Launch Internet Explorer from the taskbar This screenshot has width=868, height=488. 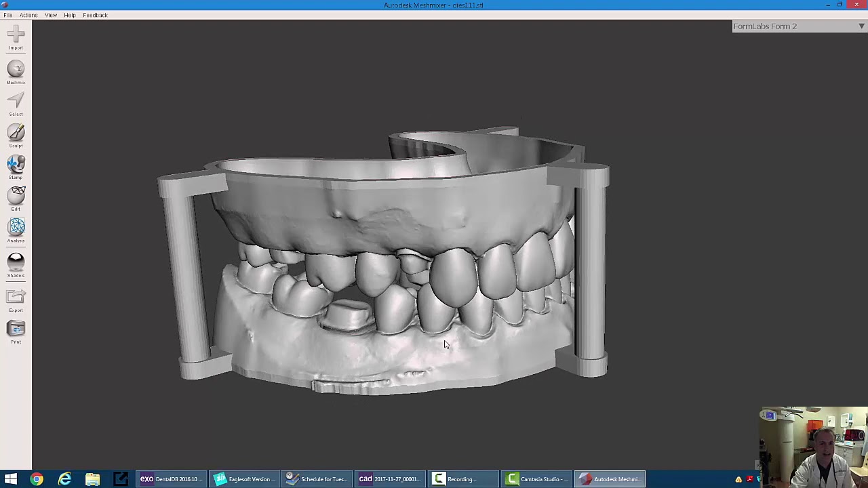pyautogui.click(x=64, y=479)
